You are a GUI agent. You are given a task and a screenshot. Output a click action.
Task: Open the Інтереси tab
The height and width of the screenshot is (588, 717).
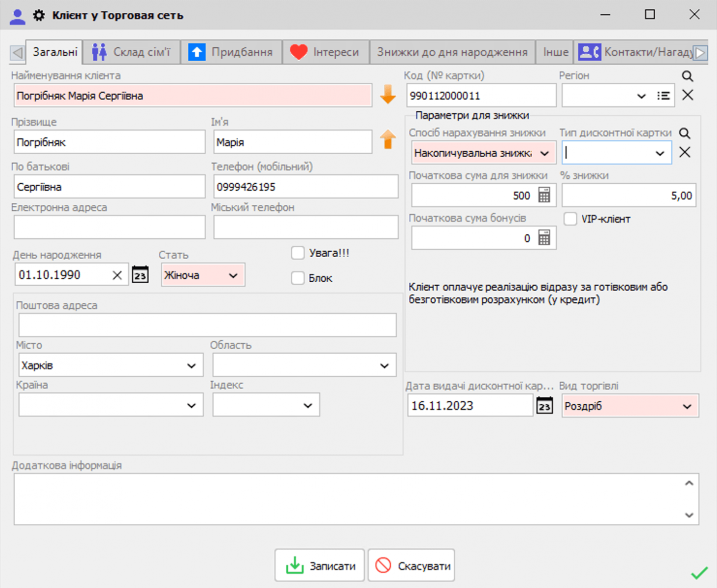[325, 52]
